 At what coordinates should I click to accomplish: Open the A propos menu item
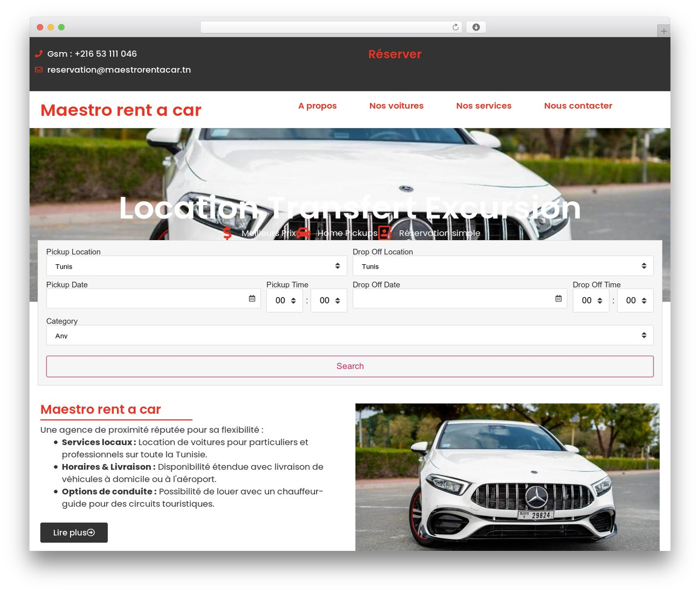[x=317, y=106]
